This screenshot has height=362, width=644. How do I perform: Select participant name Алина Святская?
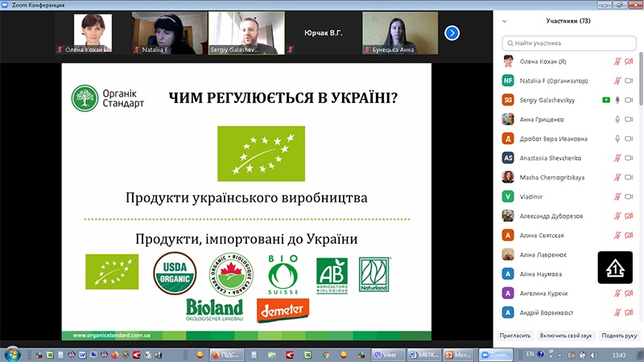tap(542, 235)
